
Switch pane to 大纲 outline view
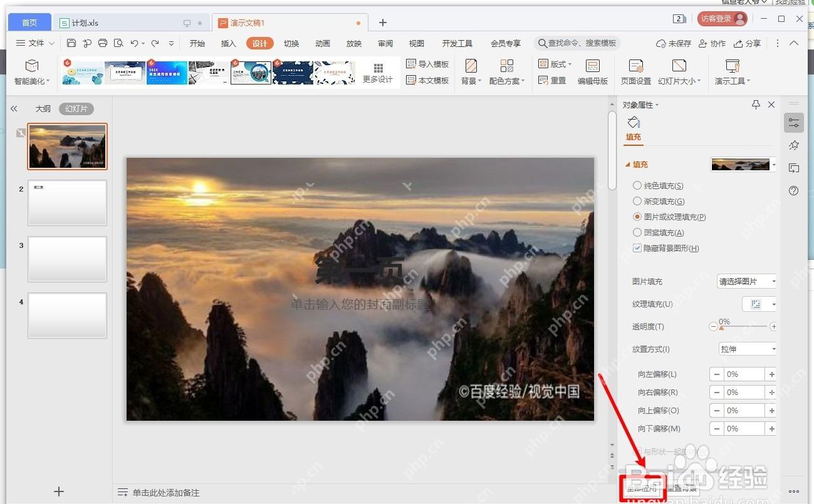(43, 108)
